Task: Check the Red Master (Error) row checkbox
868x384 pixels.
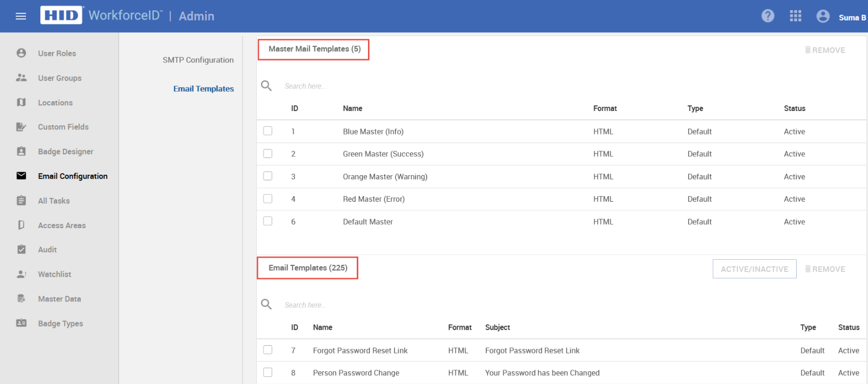Action: [268, 199]
